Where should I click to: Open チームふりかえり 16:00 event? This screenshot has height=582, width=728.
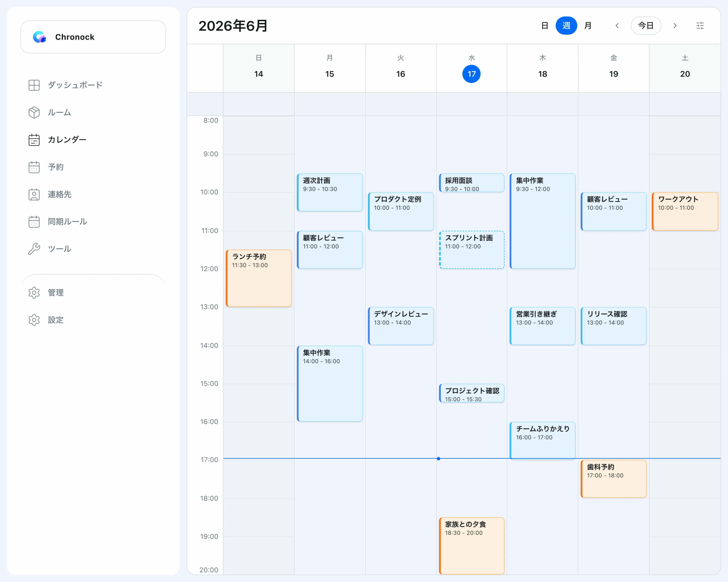click(543, 440)
